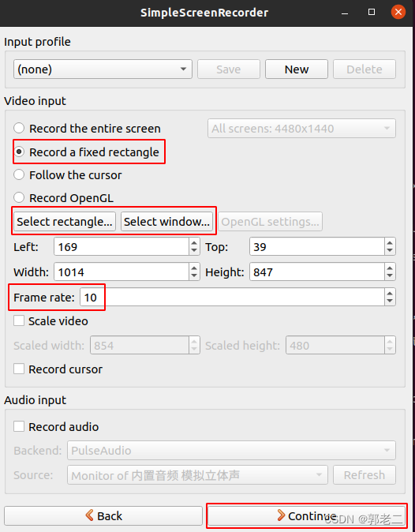Open the input profile (none) dropdown
The height and width of the screenshot is (532, 415).
tap(103, 69)
